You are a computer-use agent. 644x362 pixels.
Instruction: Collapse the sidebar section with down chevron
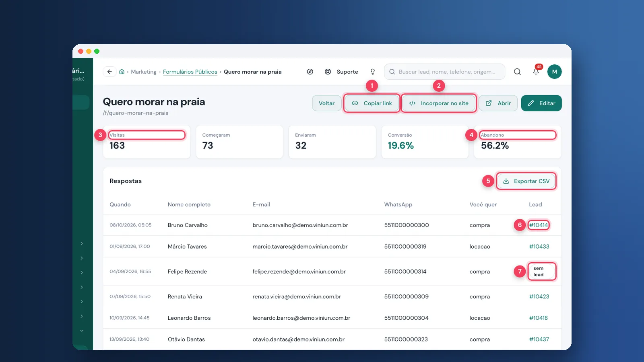82,331
